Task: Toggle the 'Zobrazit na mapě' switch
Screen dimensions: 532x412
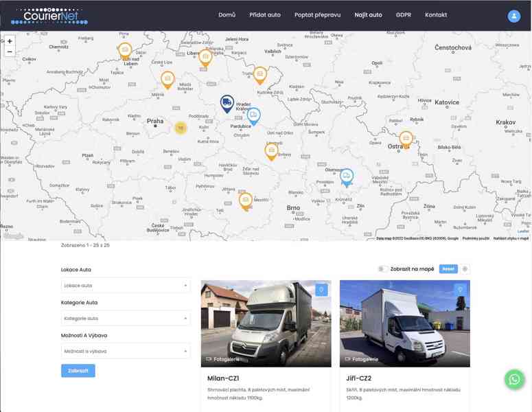Action: 383,269
